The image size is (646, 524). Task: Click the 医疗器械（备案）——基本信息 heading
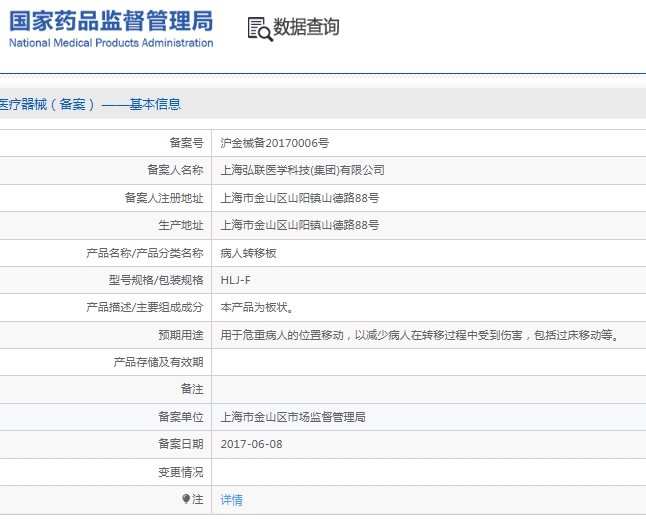[90, 104]
